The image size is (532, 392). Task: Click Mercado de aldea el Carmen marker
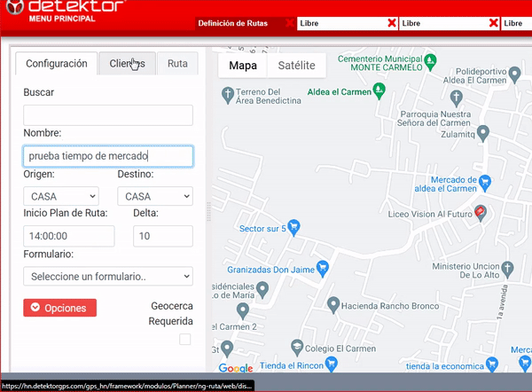pyautogui.click(x=485, y=183)
